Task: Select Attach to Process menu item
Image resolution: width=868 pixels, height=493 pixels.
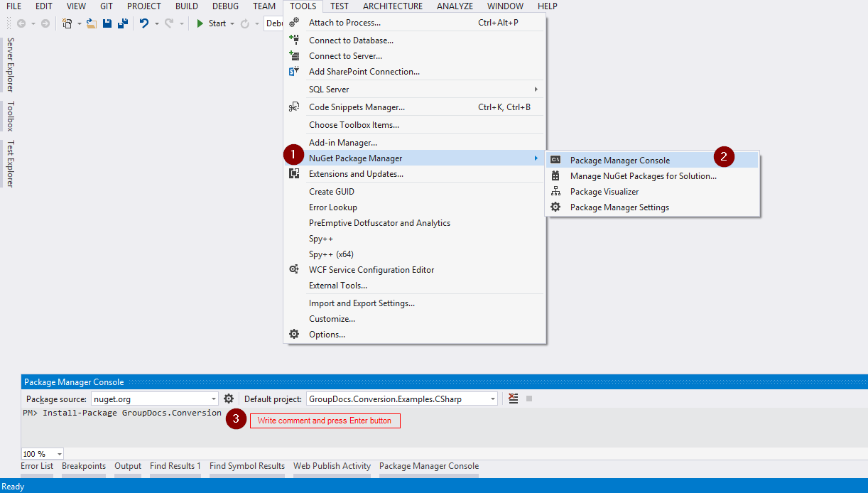Action: coord(415,23)
